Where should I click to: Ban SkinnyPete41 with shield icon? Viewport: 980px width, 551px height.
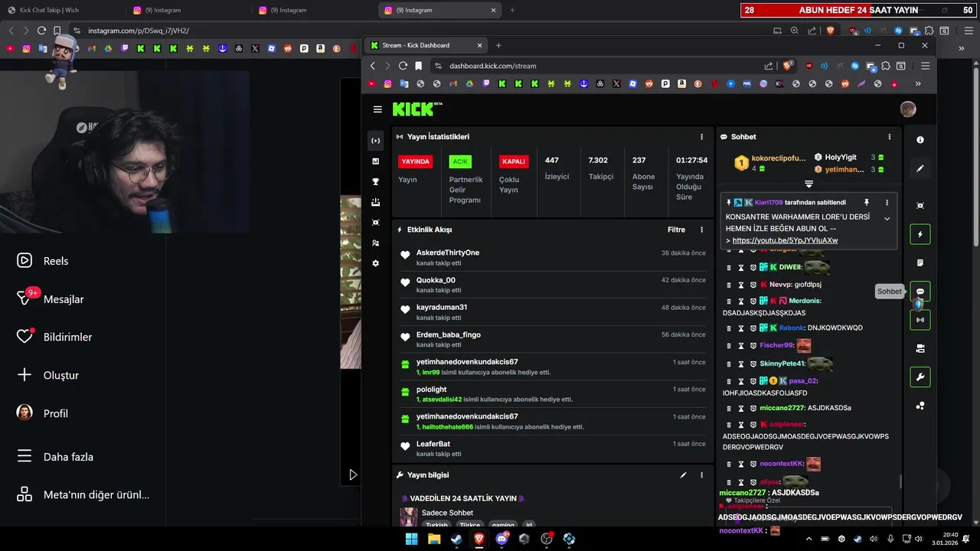pos(753,364)
